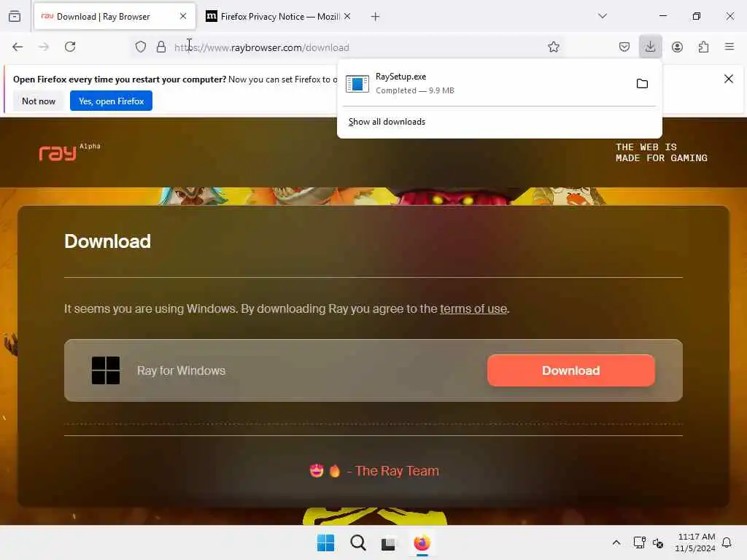The width and height of the screenshot is (747, 560).
Task: Close the Firefox Privacy Notice tab
Action: pyautogui.click(x=347, y=16)
